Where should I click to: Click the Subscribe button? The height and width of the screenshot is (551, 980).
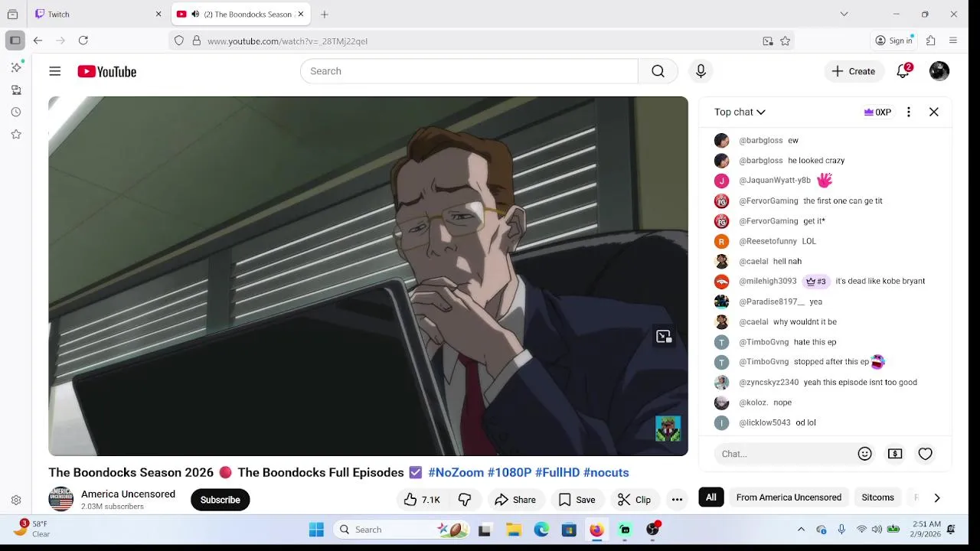point(220,500)
